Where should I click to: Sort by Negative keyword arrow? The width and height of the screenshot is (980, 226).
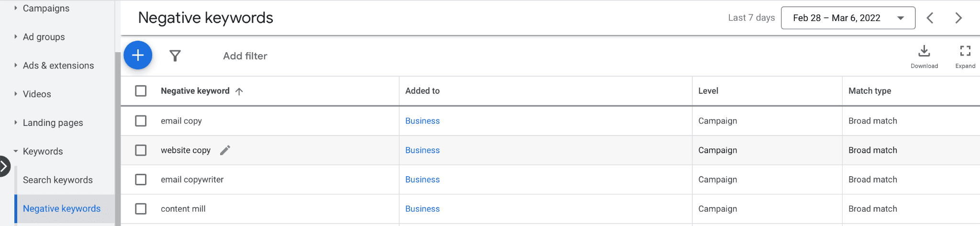point(239,91)
